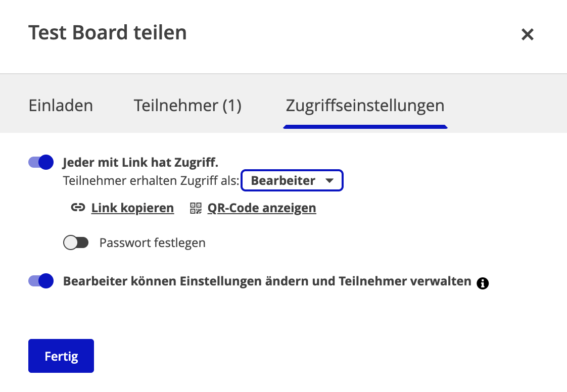Enable the 'Passwort festlegen' toggle
The width and height of the screenshot is (567, 392).
click(x=76, y=242)
